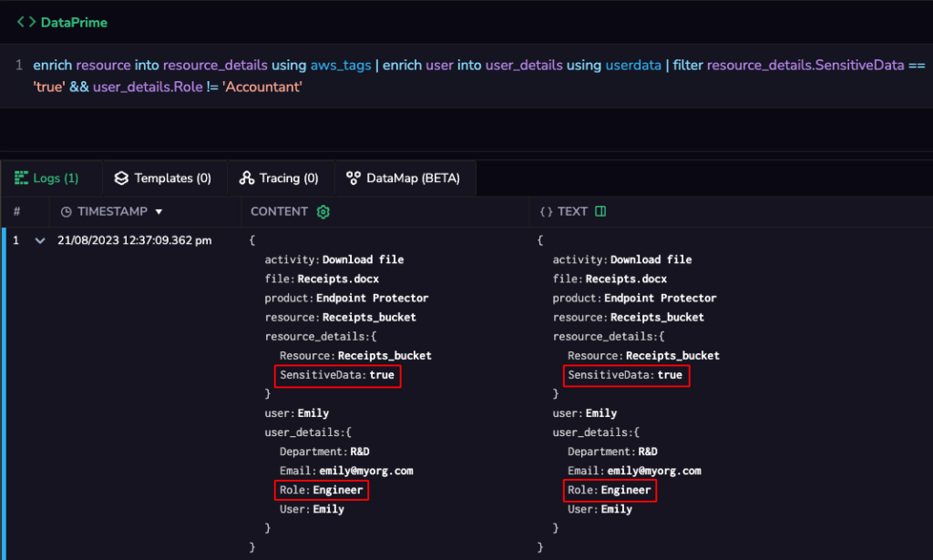This screenshot has width=933, height=560.
Task: Click emily@myorg.com email in CONTENT column
Action: click(x=366, y=471)
